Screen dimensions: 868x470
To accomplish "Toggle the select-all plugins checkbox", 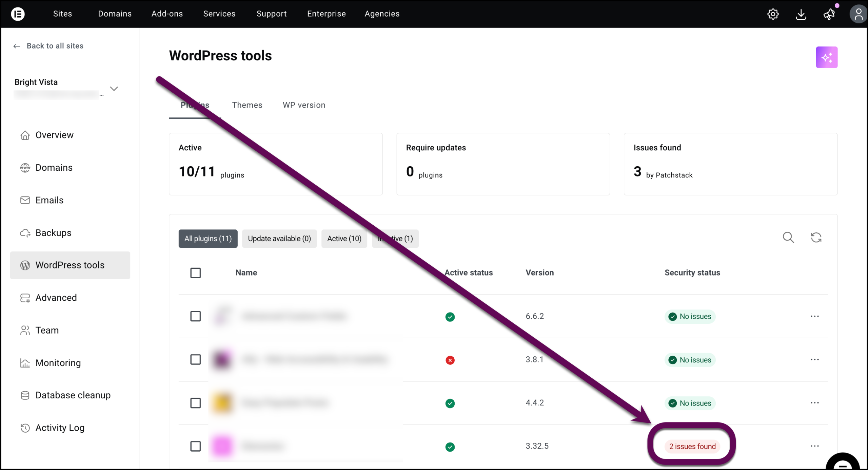I will point(195,273).
